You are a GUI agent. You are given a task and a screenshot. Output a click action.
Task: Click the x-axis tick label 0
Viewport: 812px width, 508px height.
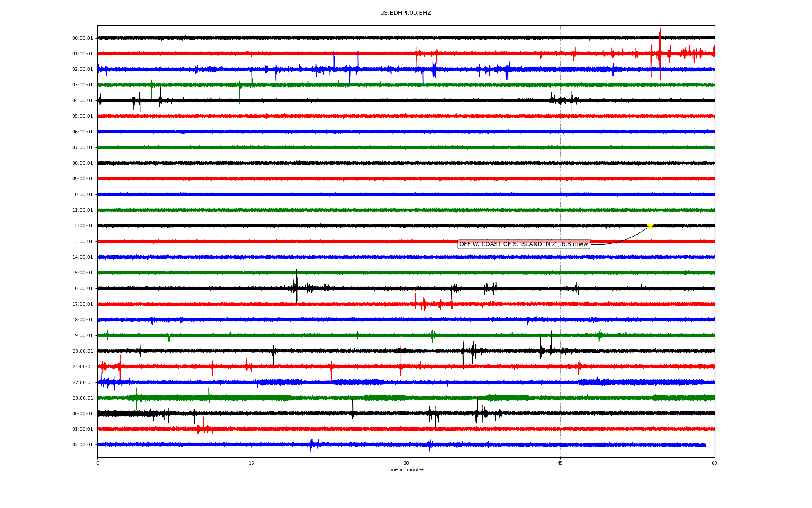tap(98, 464)
